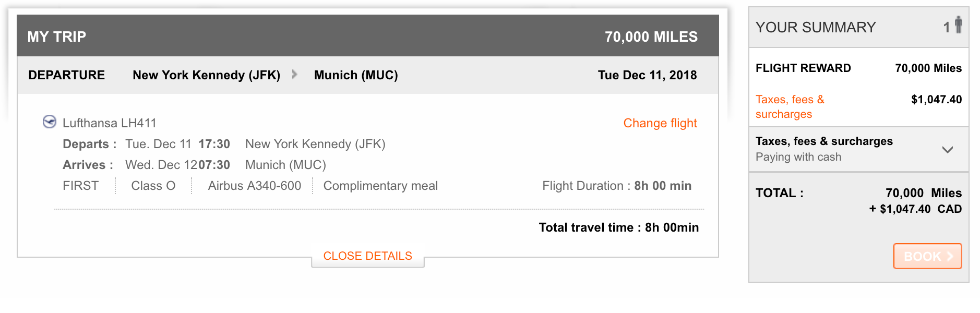Screen dimensions: 980x313
Task: Click the arrow between JFK and Munich
Action: [x=295, y=75]
